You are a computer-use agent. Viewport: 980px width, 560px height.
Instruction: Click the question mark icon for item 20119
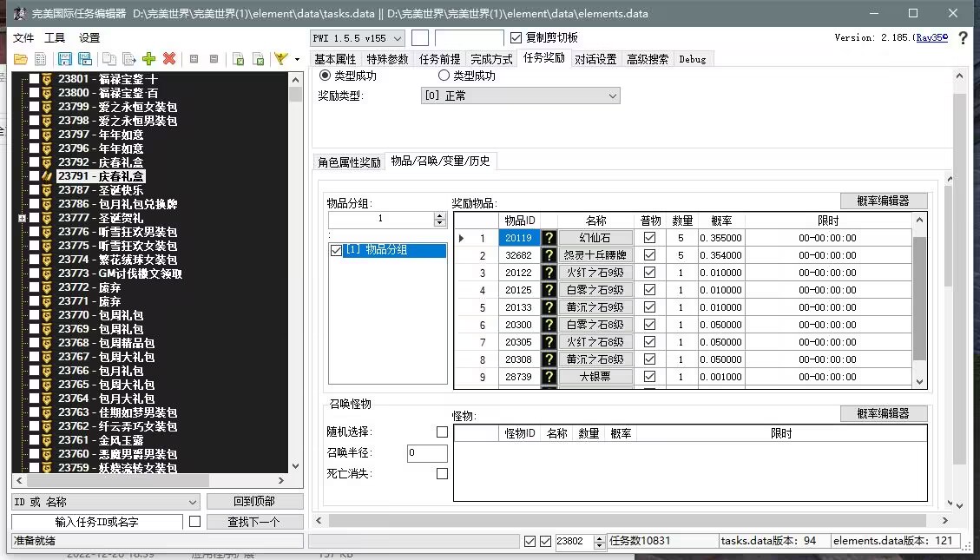click(x=548, y=238)
